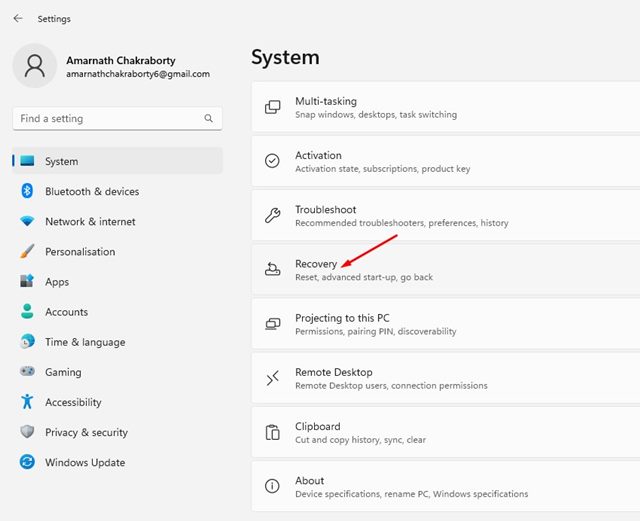Click the Windows Update icon

(x=27, y=462)
